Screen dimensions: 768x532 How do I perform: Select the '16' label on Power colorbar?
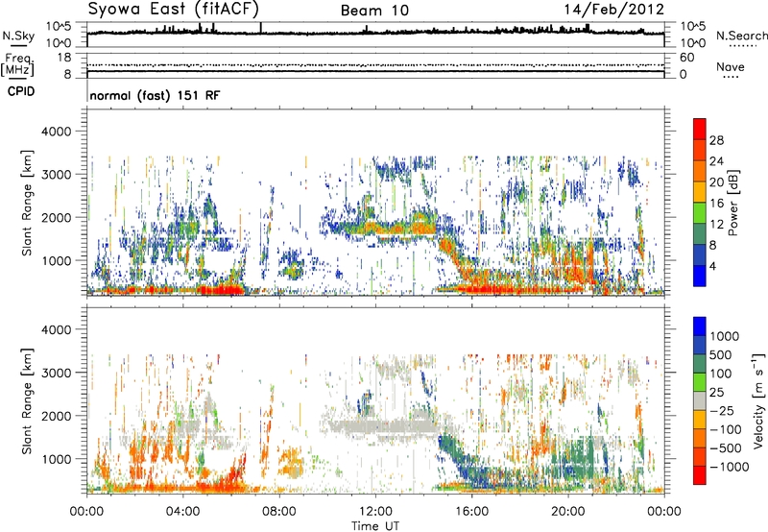pos(716,203)
